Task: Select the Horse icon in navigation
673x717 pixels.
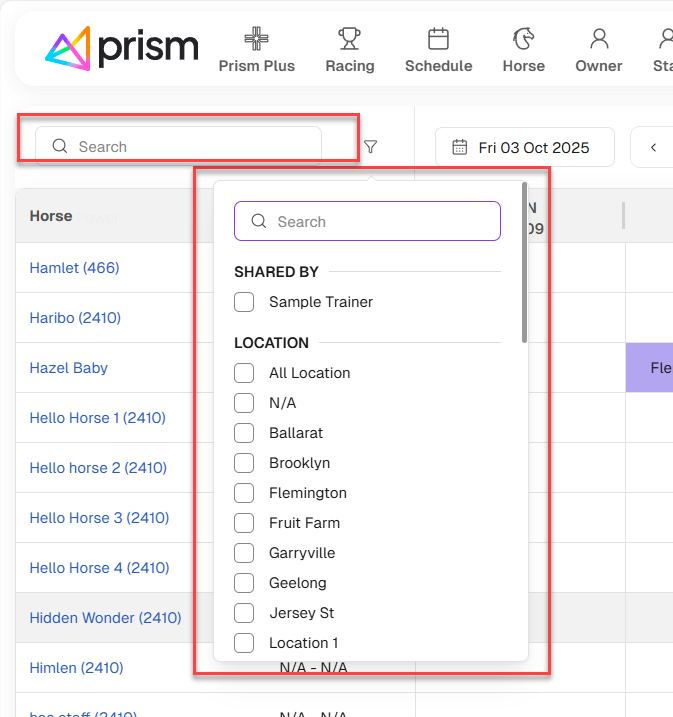Action: coord(523,39)
